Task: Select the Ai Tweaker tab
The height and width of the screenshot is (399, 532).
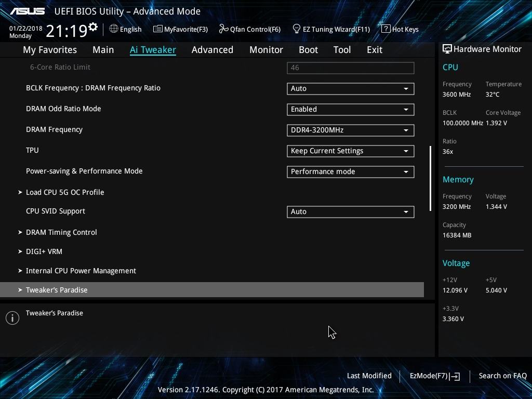Action: [x=153, y=50]
